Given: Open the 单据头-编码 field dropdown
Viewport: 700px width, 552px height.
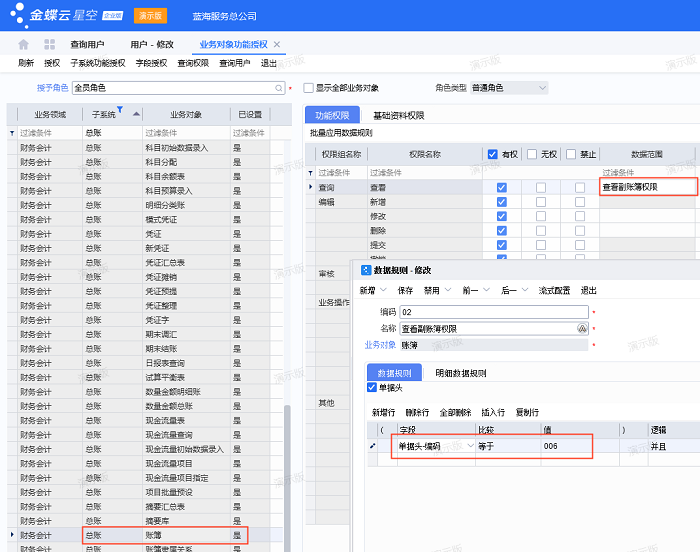Looking at the screenshot, I should [x=471, y=445].
